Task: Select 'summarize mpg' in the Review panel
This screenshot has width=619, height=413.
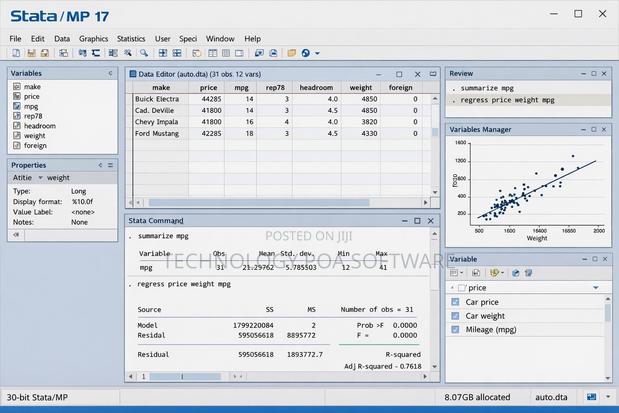Action: (487, 88)
